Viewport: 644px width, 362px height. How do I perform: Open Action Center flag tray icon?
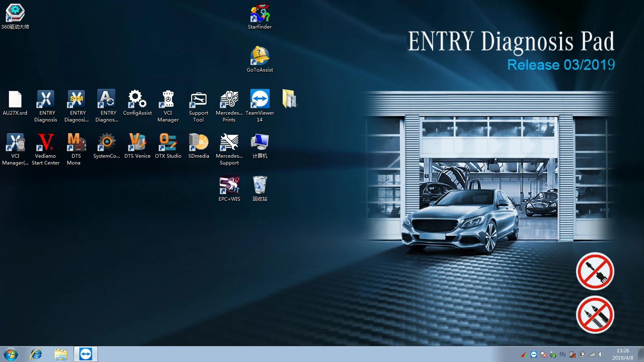[x=543, y=354]
